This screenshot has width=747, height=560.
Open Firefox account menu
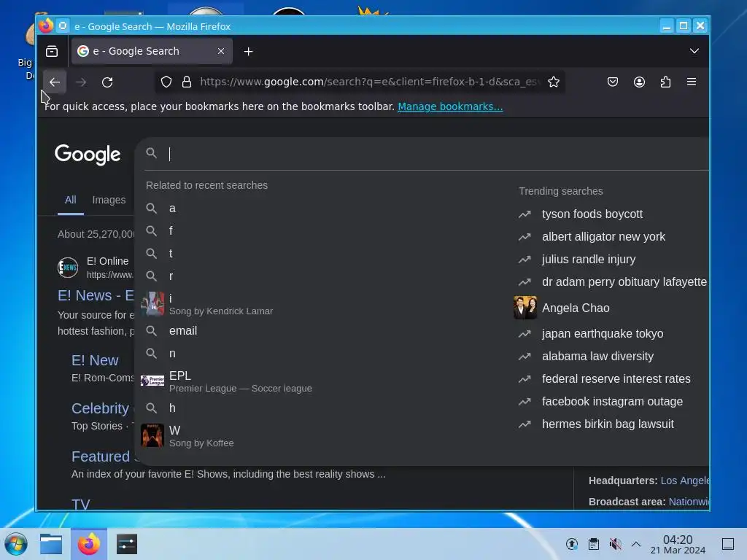tap(639, 82)
